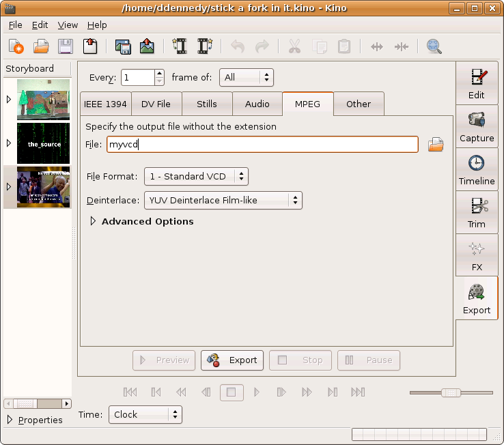Open the Time Clock dropdown
504x445 pixels.
145,414
